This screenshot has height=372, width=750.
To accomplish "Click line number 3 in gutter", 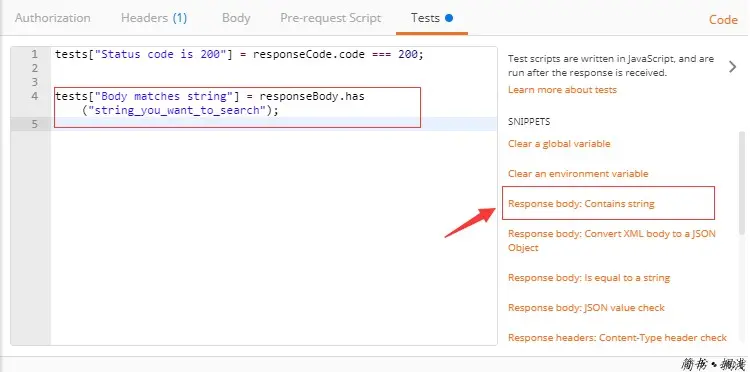I will [34, 82].
